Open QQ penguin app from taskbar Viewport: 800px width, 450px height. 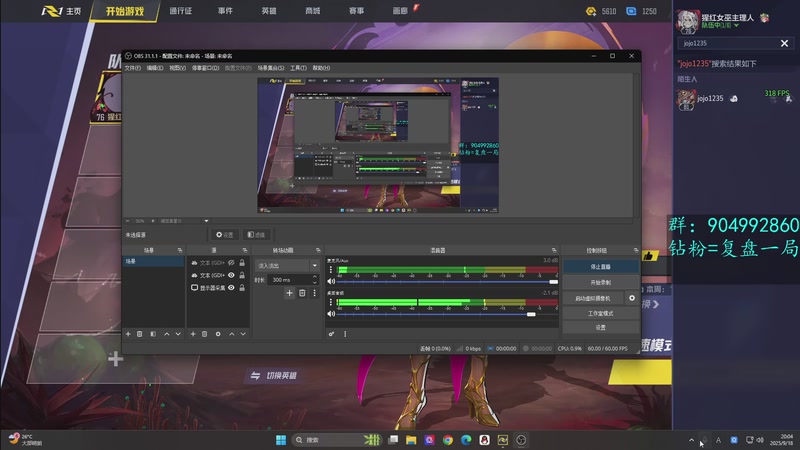[x=484, y=440]
